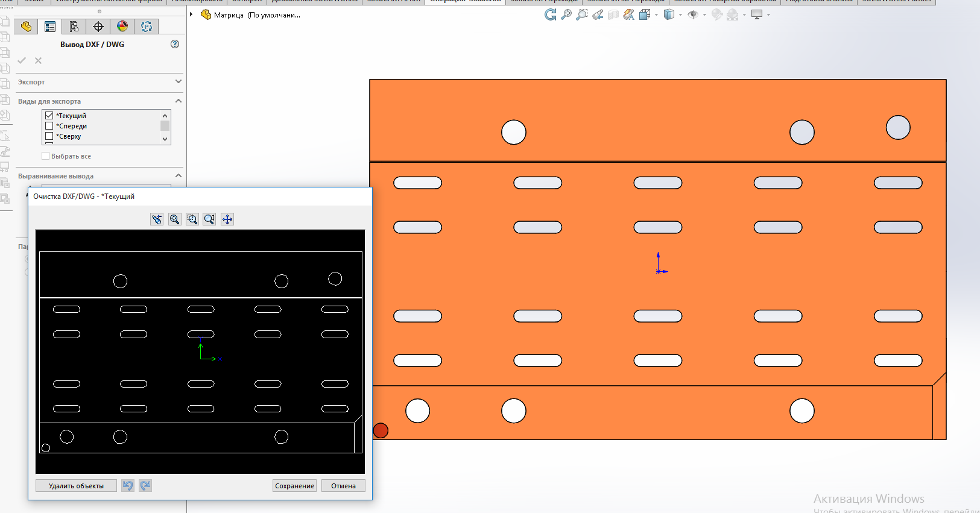
Task: Open dynamic annotation views icon
Action: pos(629,15)
